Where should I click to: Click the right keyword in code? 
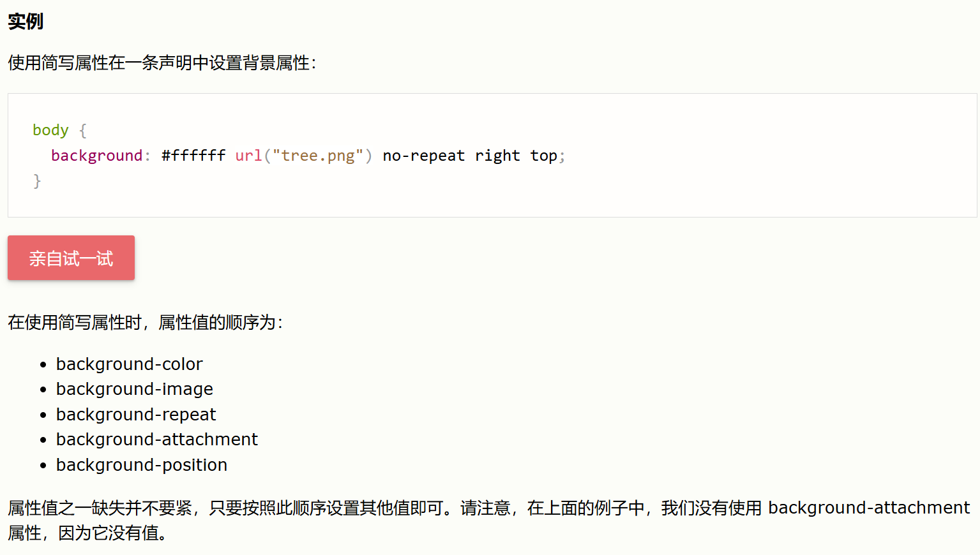[497, 156]
